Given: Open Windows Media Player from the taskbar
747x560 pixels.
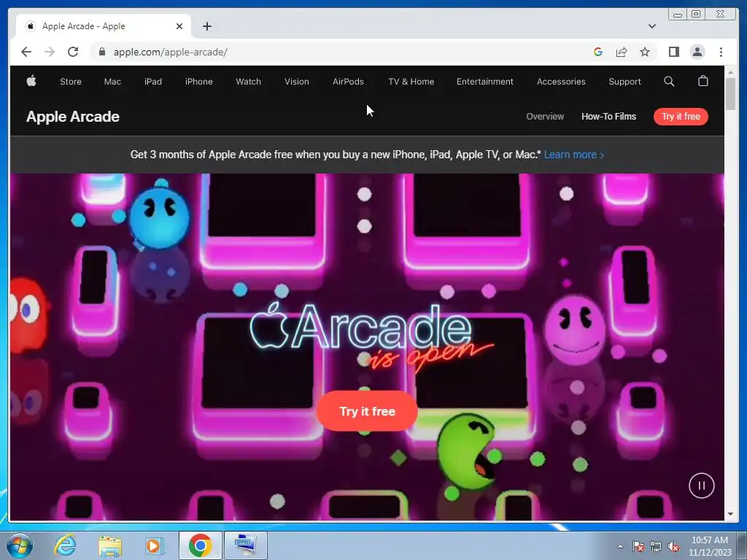Looking at the screenshot, I should [x=155, y=545].
